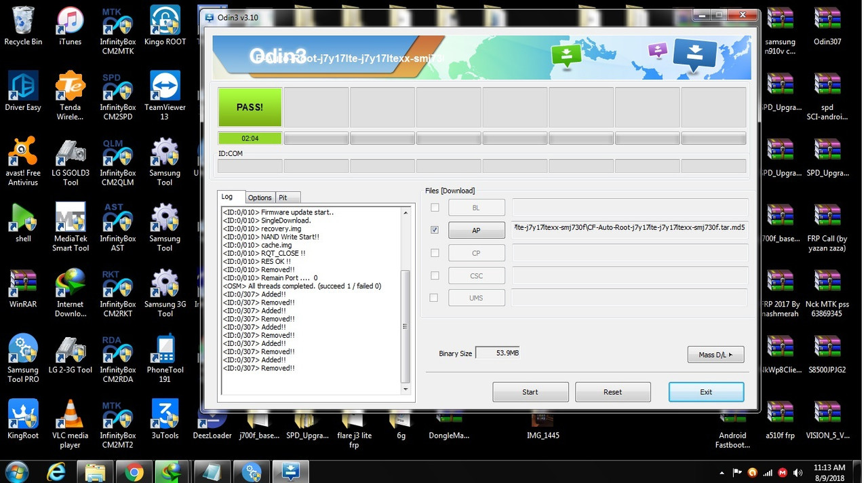Click the CSC file browse button
868x483 pixels.
[x=476, y=275]
